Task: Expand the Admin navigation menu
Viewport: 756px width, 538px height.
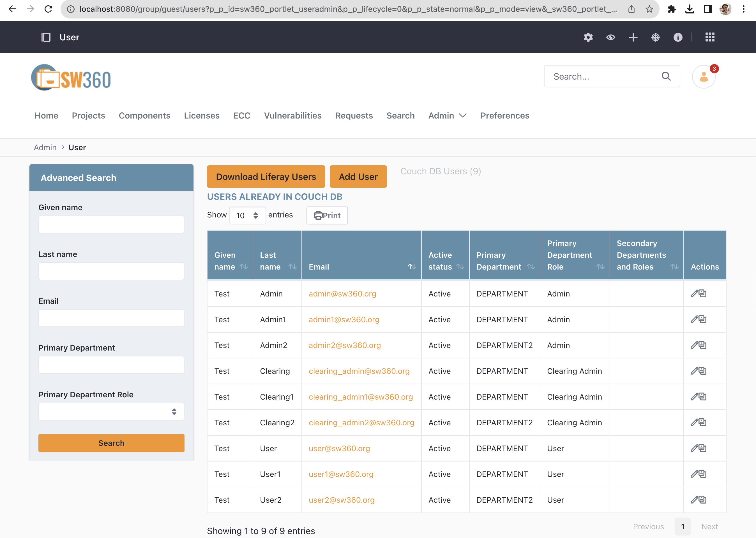Action: 447,116
